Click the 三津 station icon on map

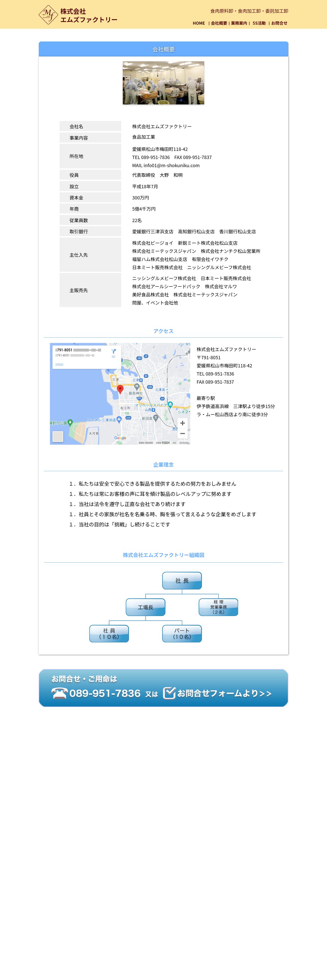141,380
